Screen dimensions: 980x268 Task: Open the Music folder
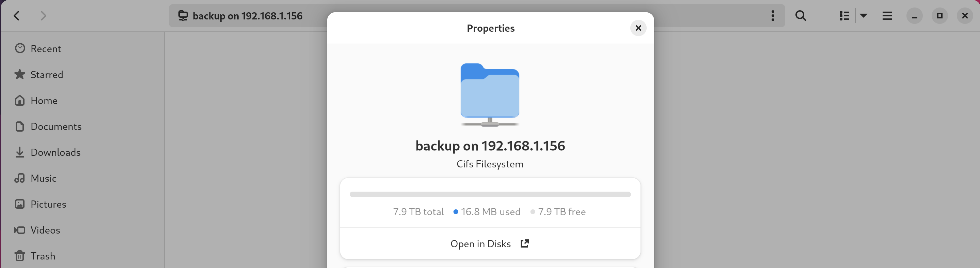(43, 178)
